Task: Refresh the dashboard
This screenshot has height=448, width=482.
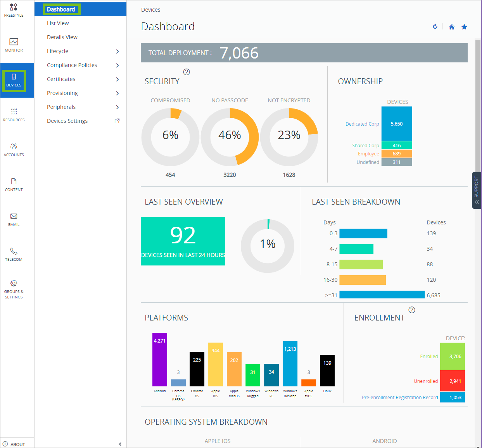Action: pos(435,27)
